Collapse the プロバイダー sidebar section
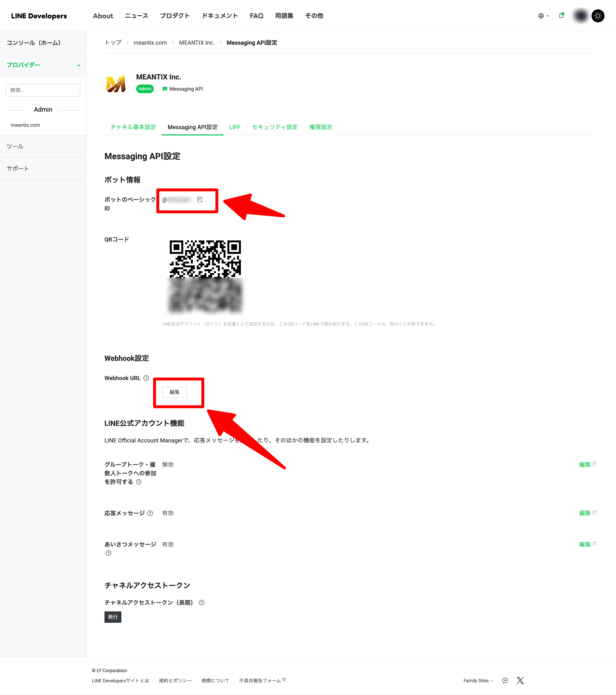The height and width of the screenshot is (695, 616). (43, 65)
